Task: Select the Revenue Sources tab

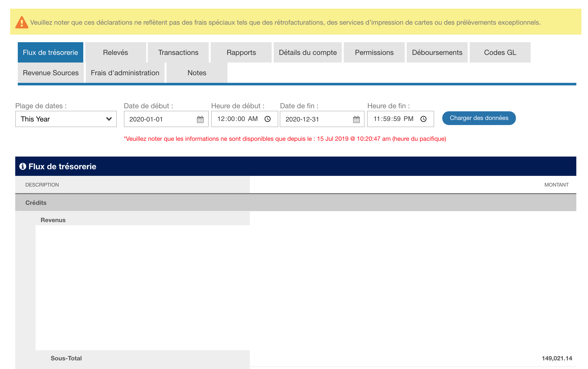Action: (x=51, y=73)
